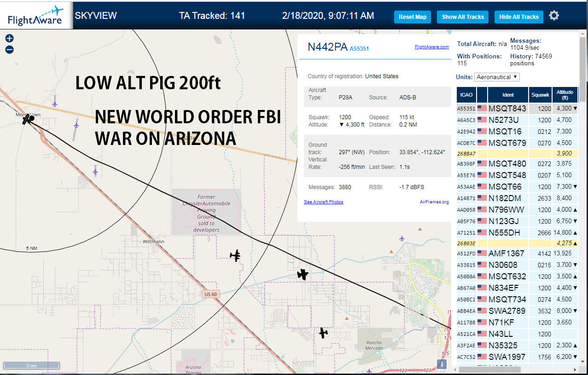Select the N43LL aircraft row
The height and width of the screenshot is (375, 588).
pyautogui.click(x=517, y=334)
